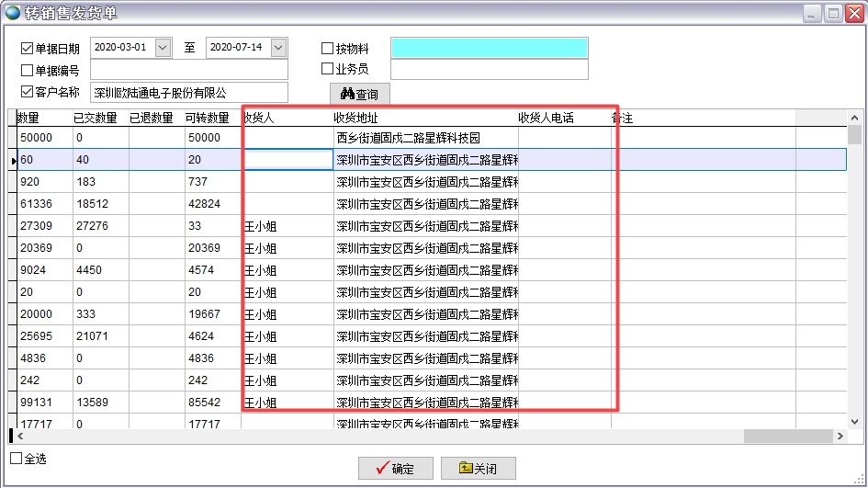Expand the 2020-07-14 end date dropdown
The width and height of the screenshot is (868, 488).
click(x=278, y=47)
